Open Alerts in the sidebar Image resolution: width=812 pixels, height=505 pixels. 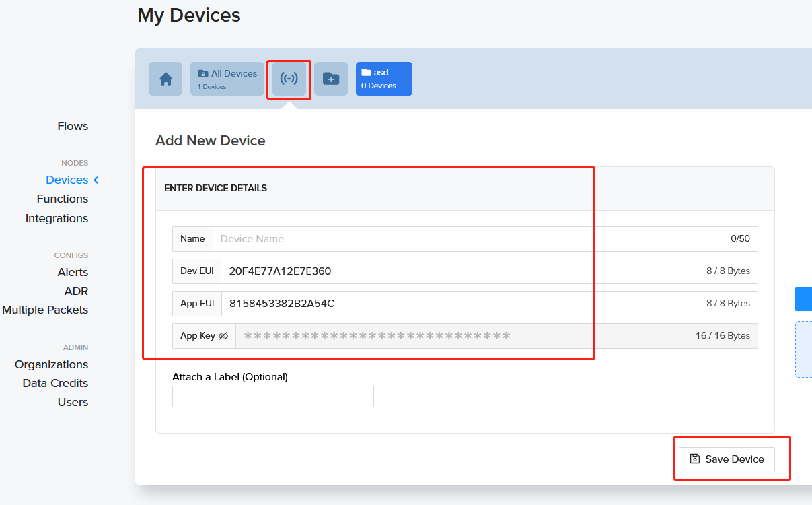73,272
